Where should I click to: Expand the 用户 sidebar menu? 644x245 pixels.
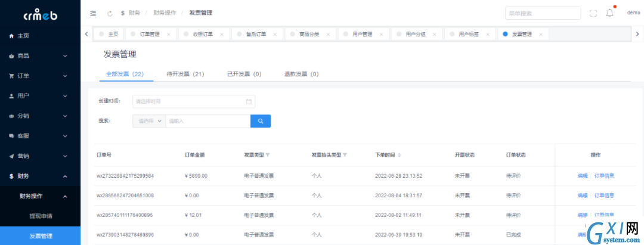tap(41, 95)
